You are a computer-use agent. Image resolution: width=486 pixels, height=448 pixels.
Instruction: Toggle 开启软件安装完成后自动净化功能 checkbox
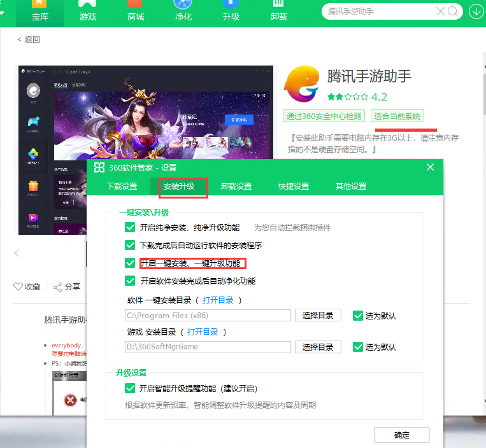click(130, 281)
